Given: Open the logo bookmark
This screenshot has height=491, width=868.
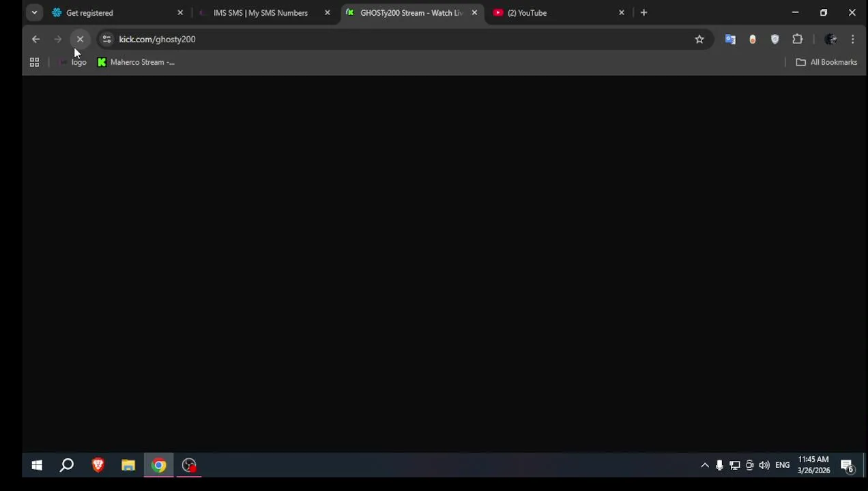Looking at the screenshot, I should 72,62.
